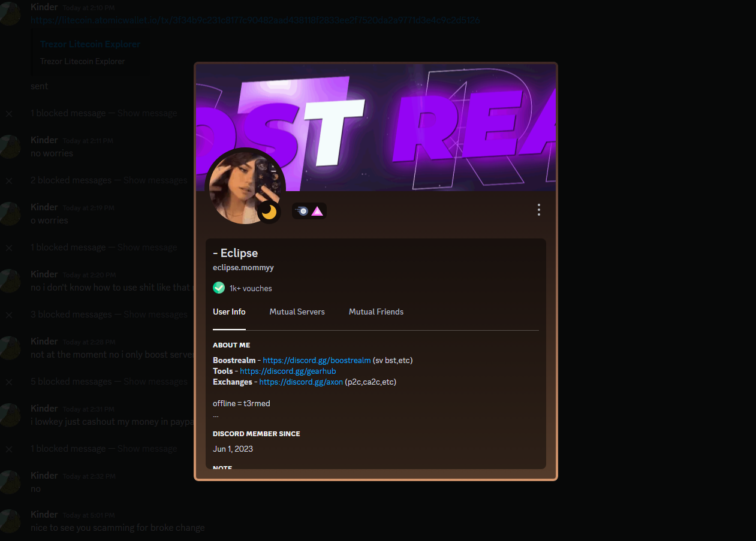Click the ABOUT ME heading
Image resolution: width=756 pixels, height=541 pixels.
231,345
